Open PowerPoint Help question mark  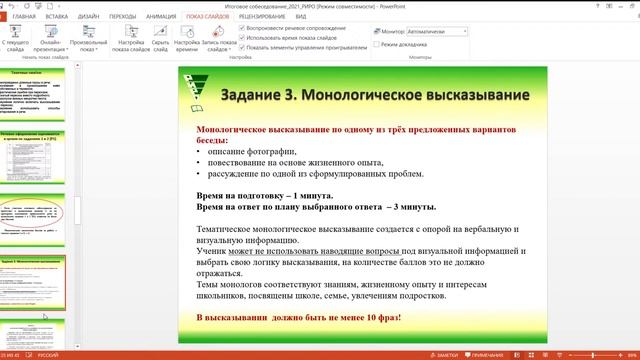(x=598, y=6)
